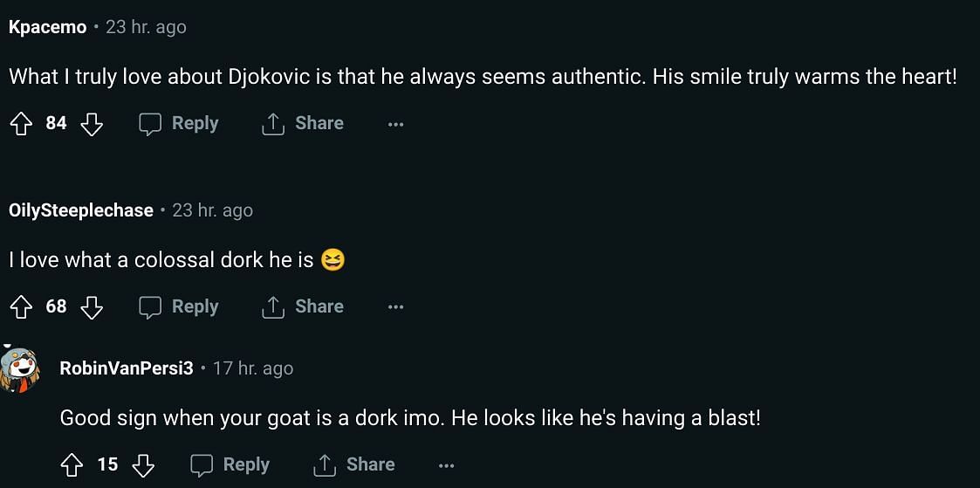Image resolution: width=980 pixels, height=488 pixels.
Task: Downvote Kpacemo's comment
Action: (x=92, y=124)
